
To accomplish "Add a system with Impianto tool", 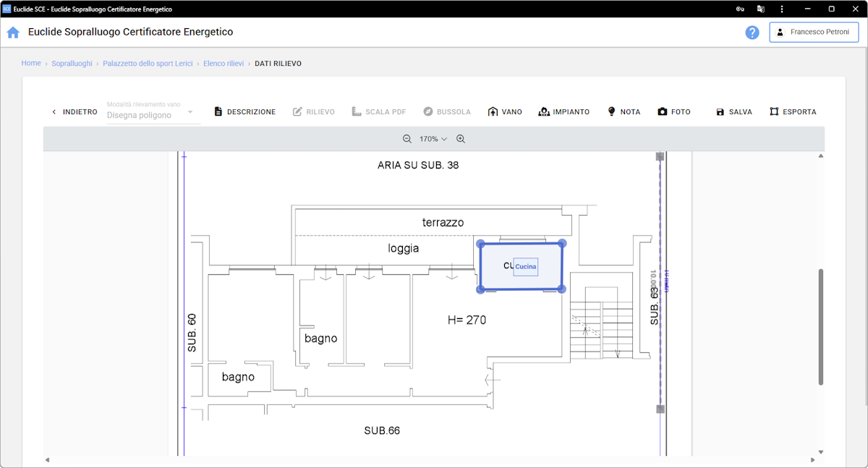I will [563, 112].
